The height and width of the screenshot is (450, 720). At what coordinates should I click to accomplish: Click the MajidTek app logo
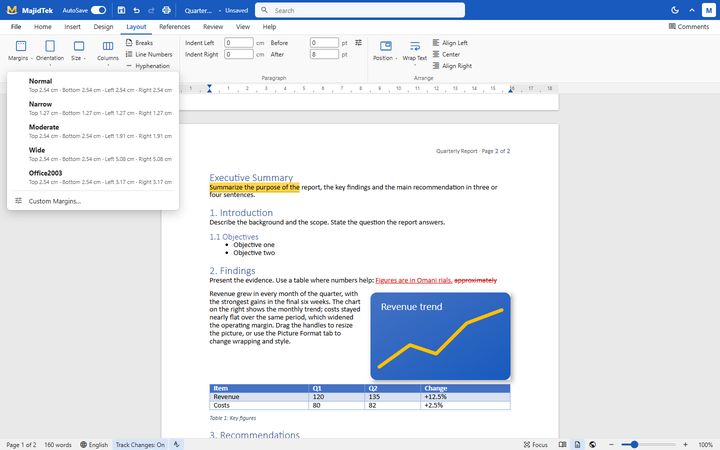[12, 10]
